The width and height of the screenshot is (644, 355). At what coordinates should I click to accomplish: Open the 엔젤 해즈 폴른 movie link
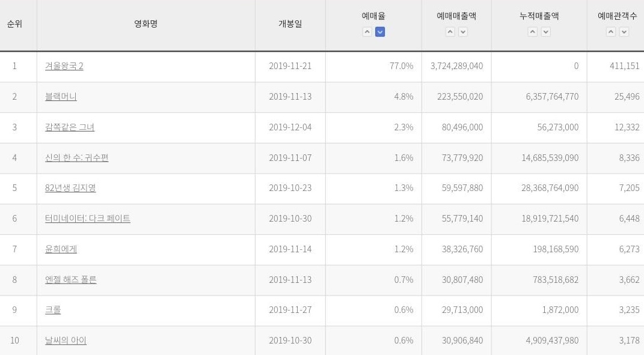[70, 279]
